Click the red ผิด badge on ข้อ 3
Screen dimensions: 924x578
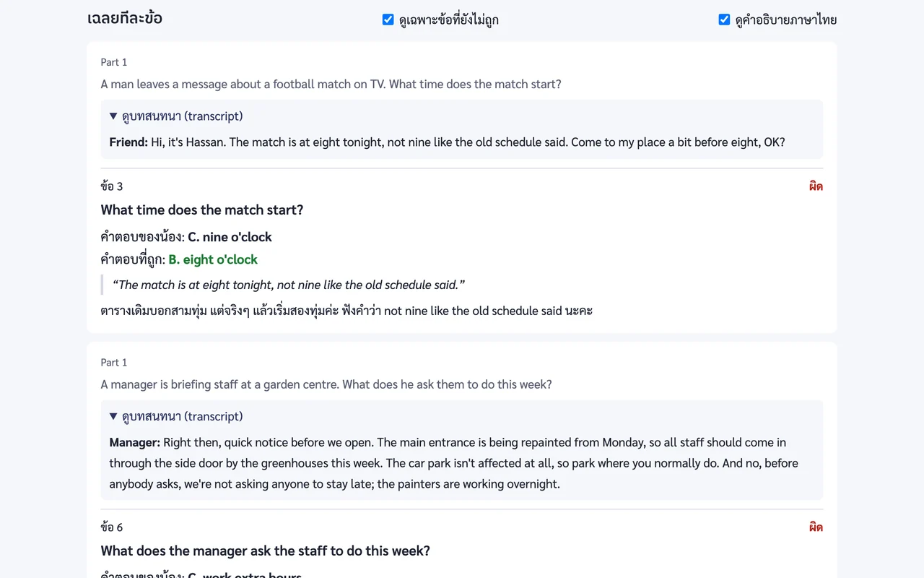816,186
